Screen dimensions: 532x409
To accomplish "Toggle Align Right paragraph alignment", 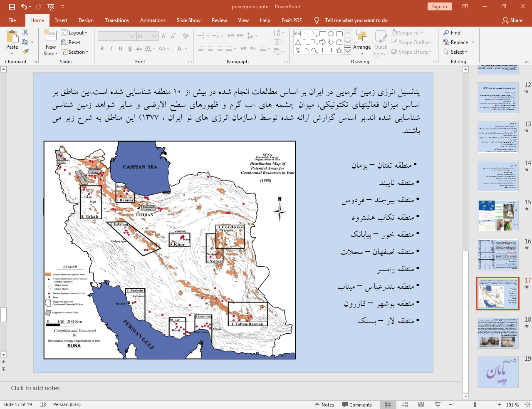I will pyautogui.click(x=220, y=49).
